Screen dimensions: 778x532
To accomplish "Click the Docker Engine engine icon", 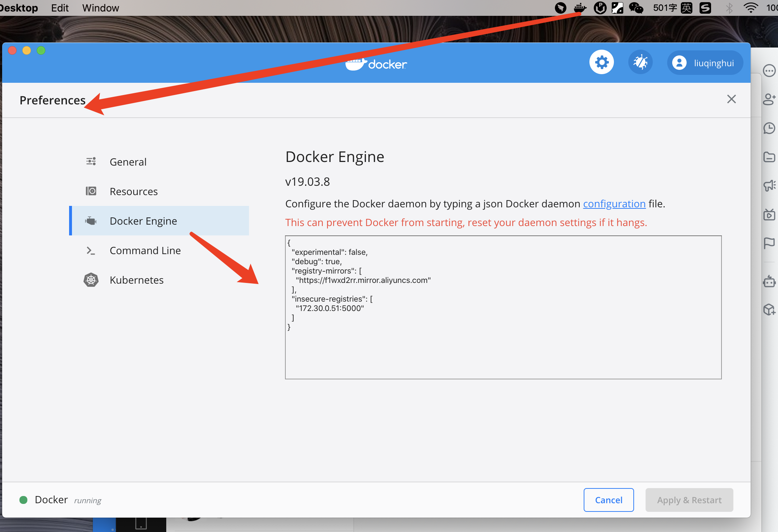I will click(91, 221).
